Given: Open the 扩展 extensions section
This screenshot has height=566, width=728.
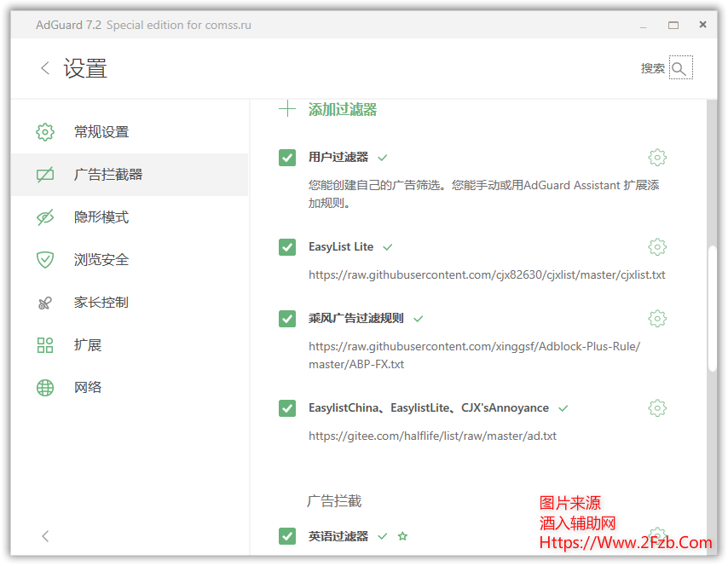Looking at the screenshot, I should pos(130,345).
